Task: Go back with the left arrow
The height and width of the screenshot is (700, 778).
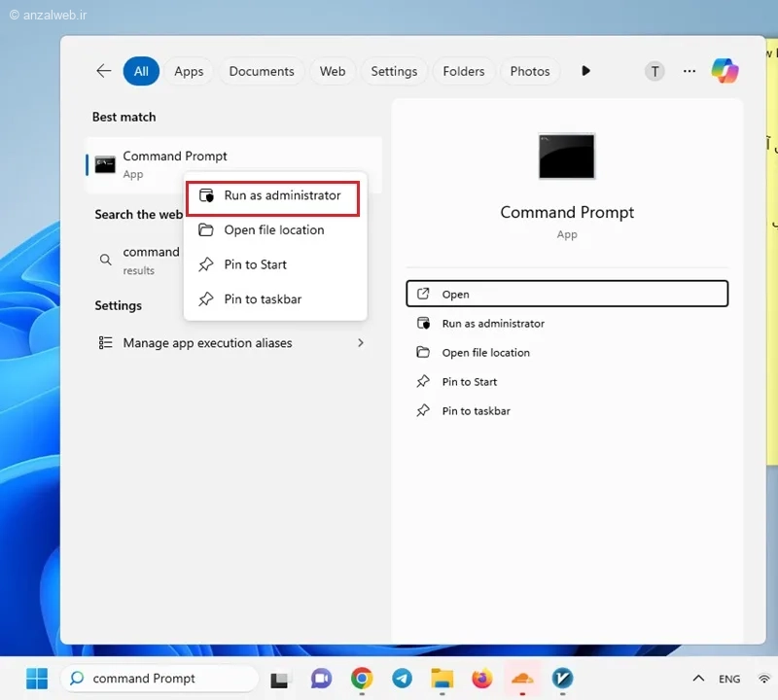Action: pyautogui.click(x=103, y=71)
